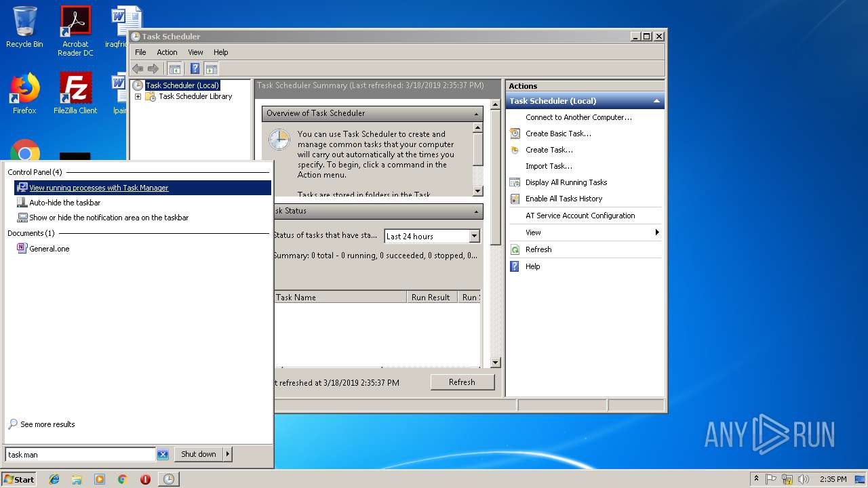Open the File menu
Image resolution: width=868 pixels, height=488 pixels.
coord(140,52)
